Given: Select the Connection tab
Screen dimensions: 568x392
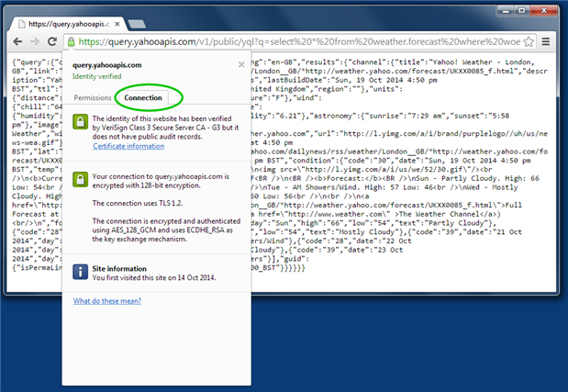Looking at the screenshot, I should 143,98.
